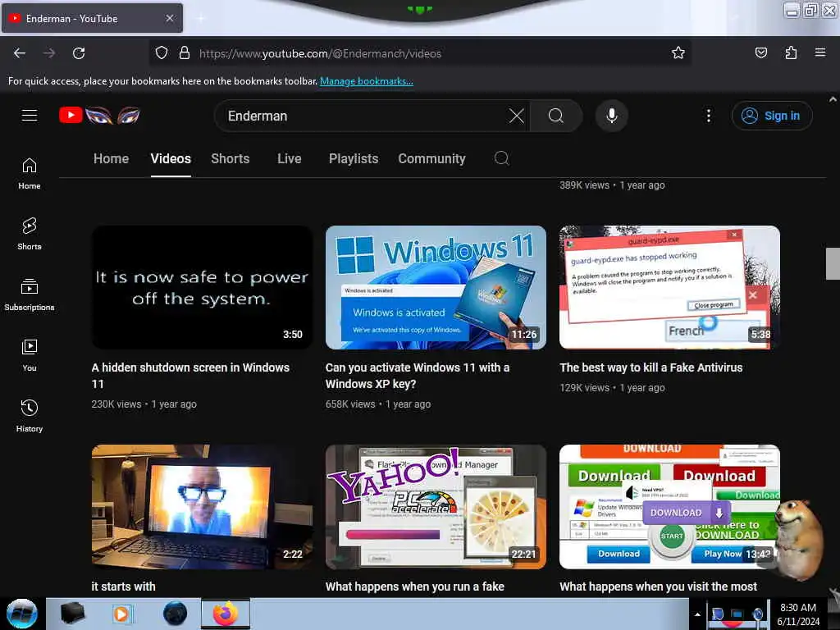Click the browser forward arrow
Viewport: 840px width, 630px height.
tap(49, 53)
